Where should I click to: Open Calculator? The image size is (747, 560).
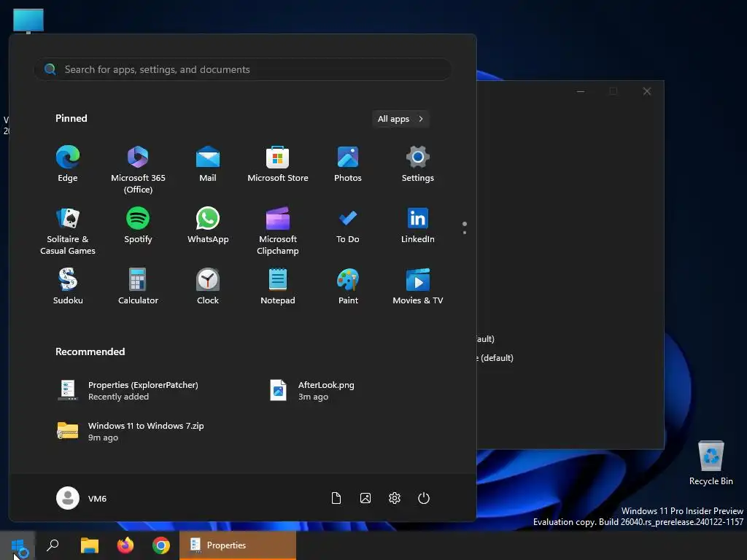point(138,287)
